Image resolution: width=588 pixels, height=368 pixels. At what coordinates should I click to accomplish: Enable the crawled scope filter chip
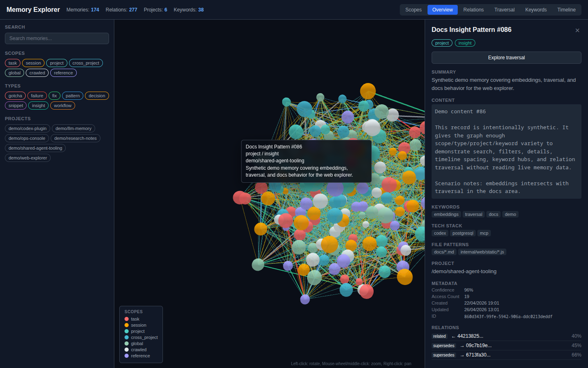click(37, 73)
